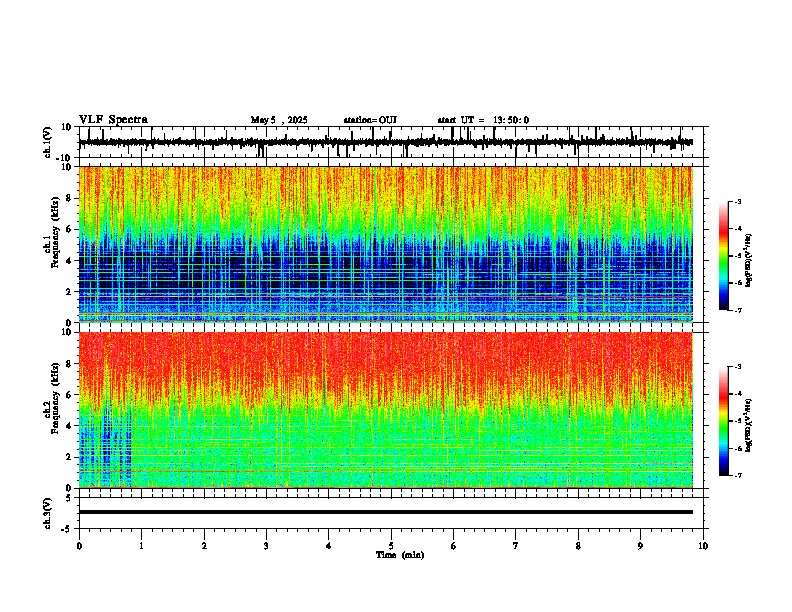Click the 'VLF Spectra' title text
This screenshot has width=792, height=612.
(113, 120)
